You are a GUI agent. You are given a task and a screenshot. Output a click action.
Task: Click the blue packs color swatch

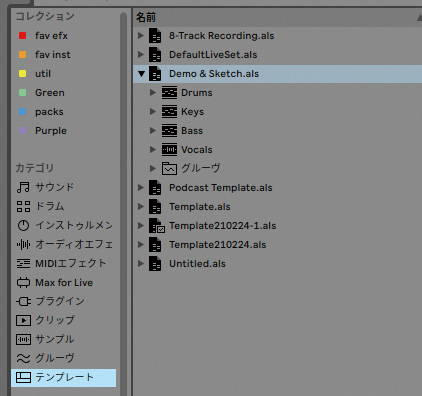click(23, 112)
